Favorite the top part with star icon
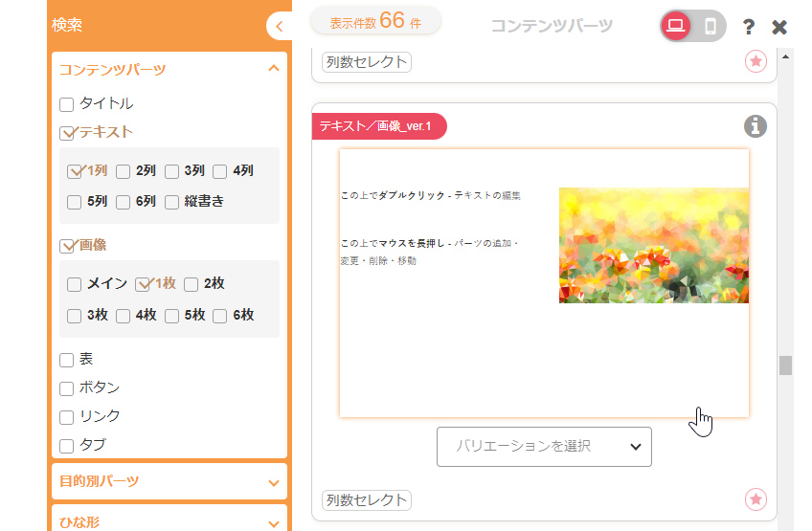This screenshot has height=531, width=812. [x=756, y=62]
